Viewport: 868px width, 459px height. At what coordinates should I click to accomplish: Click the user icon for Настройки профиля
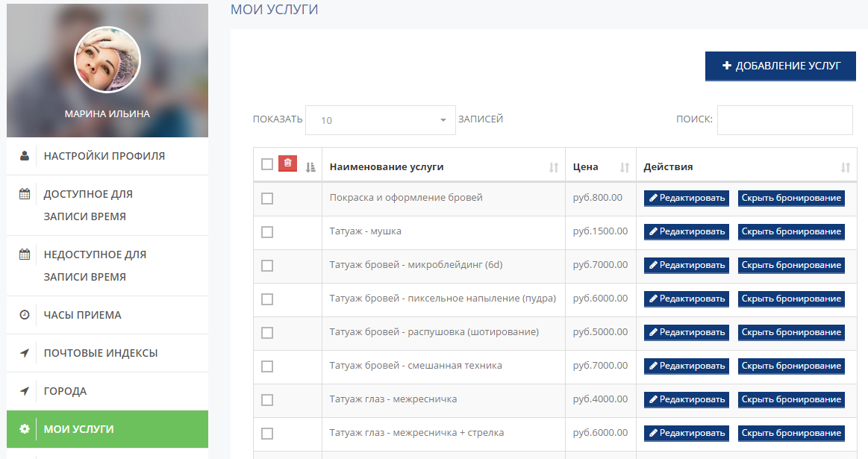25,156
